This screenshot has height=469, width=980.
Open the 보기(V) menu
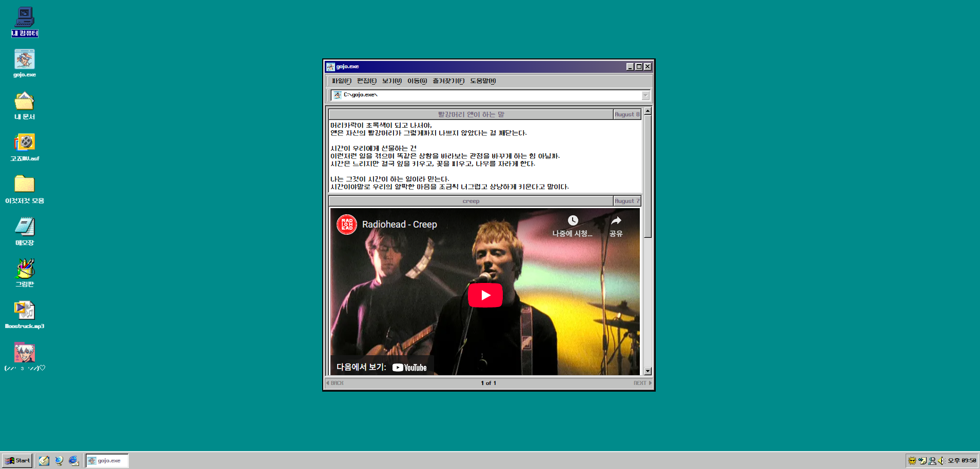(x=392, y=81)
